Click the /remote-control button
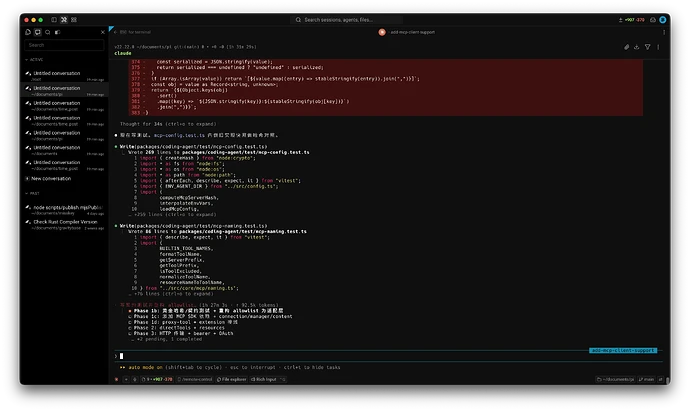Screen dimensions: 690x410 pyautogui.click(x=195, y=379)
